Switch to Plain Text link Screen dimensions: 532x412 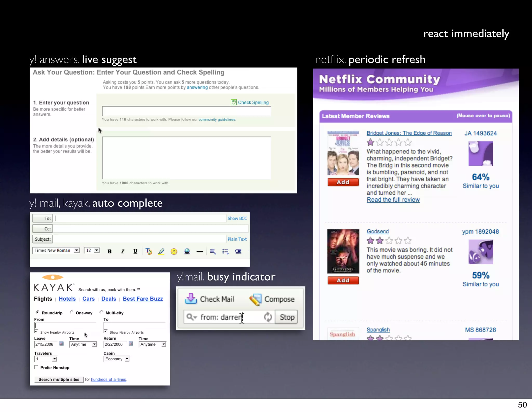tap(237, 239)
